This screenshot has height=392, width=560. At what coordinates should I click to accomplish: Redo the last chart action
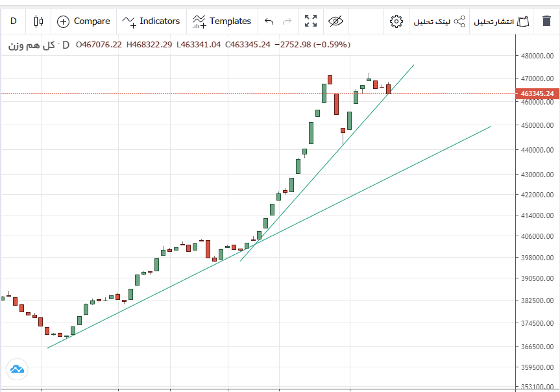(x=287, y=21)
